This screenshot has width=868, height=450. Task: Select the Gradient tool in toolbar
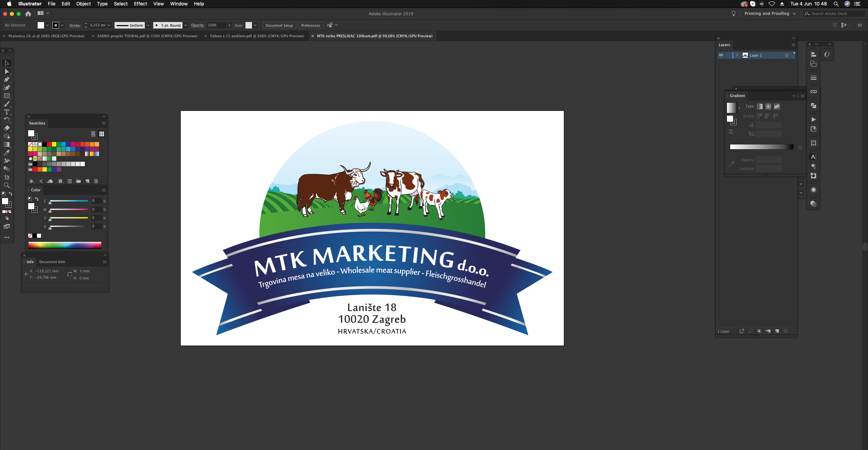[7, 144]
